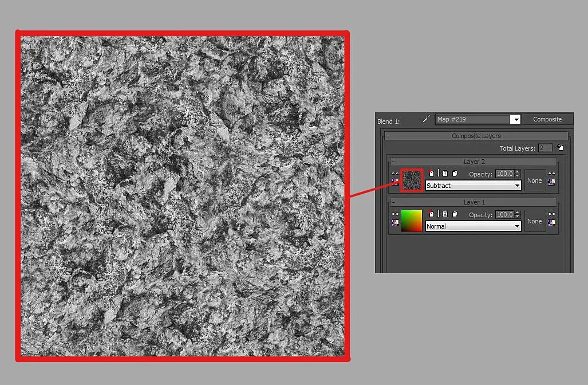Duplicate Layer 2 with the copy icon
588x385 pixels.
point(455,173)
